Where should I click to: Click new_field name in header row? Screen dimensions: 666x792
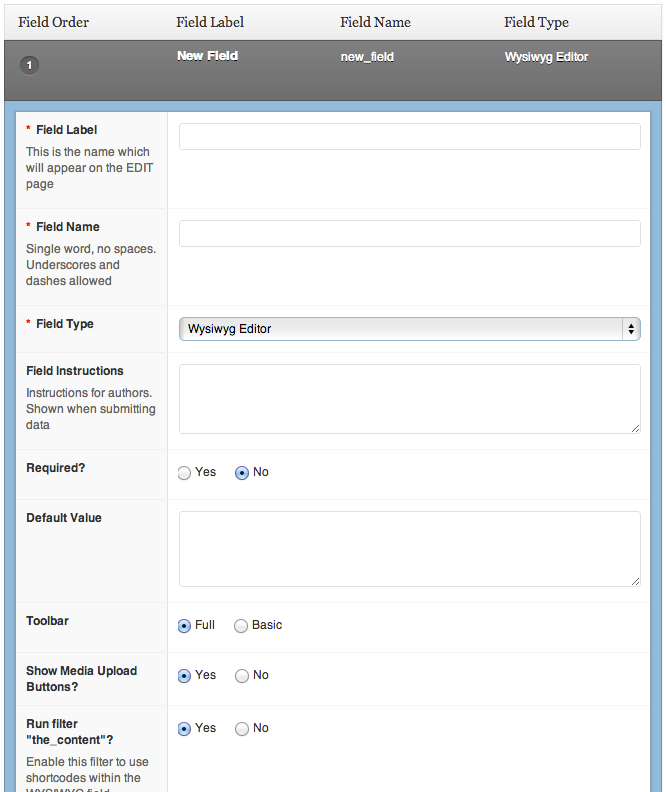pos(367,57)
